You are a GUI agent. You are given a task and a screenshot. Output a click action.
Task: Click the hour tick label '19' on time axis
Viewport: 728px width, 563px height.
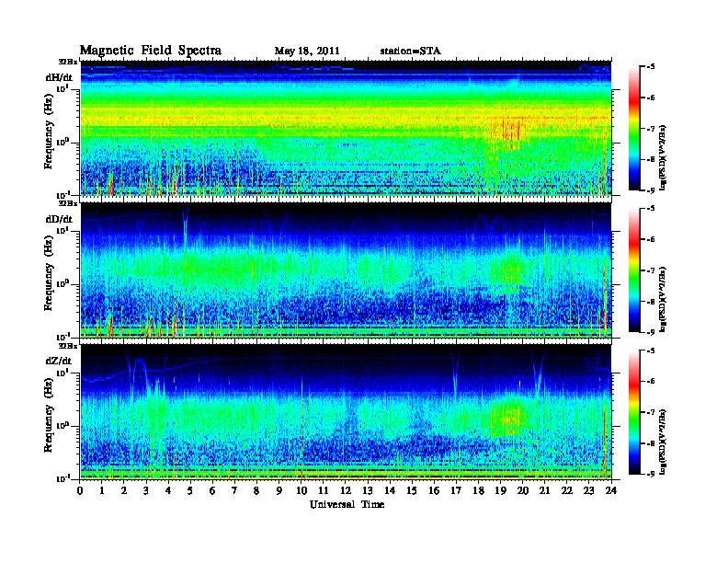coord(500,490)
